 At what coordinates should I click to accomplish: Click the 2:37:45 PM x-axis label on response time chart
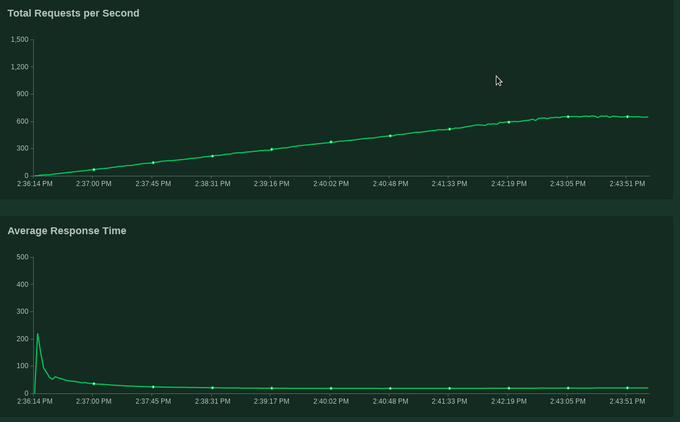pyautogui.click(x=153, y=401)
